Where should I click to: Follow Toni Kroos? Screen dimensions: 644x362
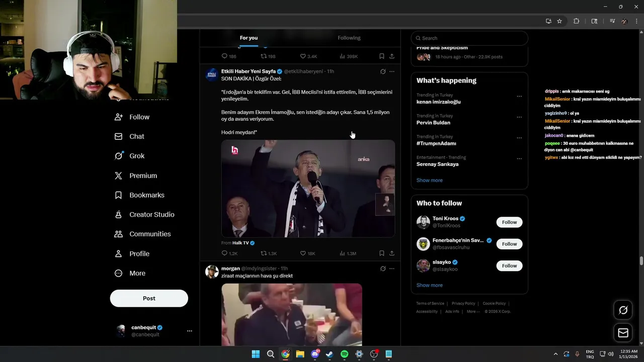(509, 222)
